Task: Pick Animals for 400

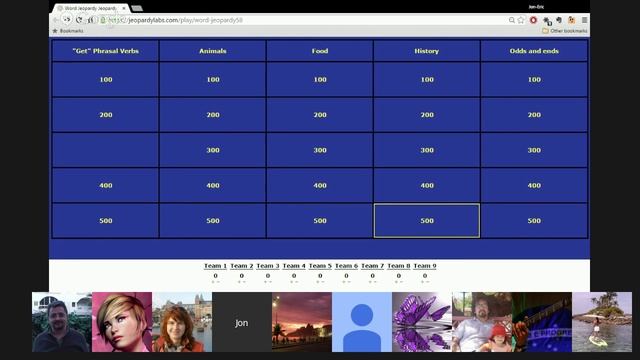Action: [x=213, y=185]
